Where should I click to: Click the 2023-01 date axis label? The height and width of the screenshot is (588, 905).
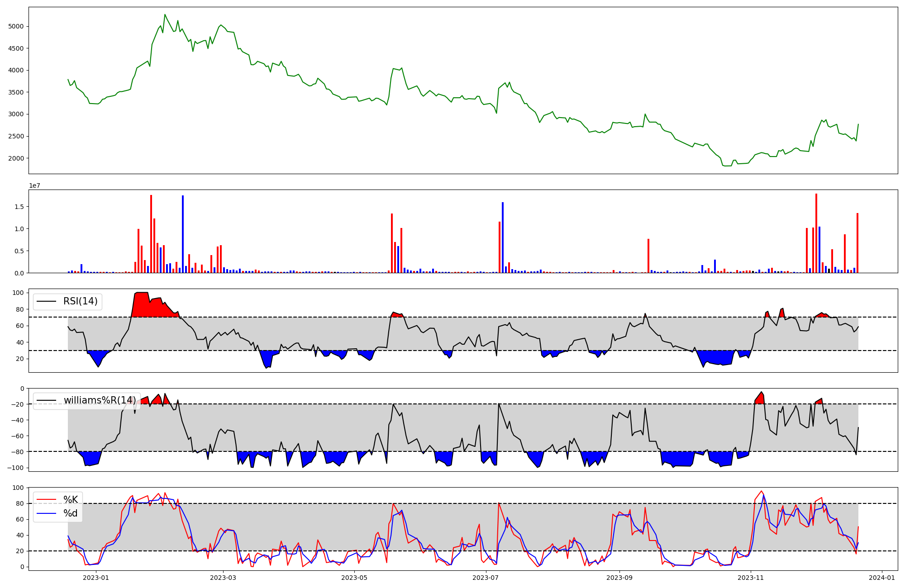(x=96, y=578)
